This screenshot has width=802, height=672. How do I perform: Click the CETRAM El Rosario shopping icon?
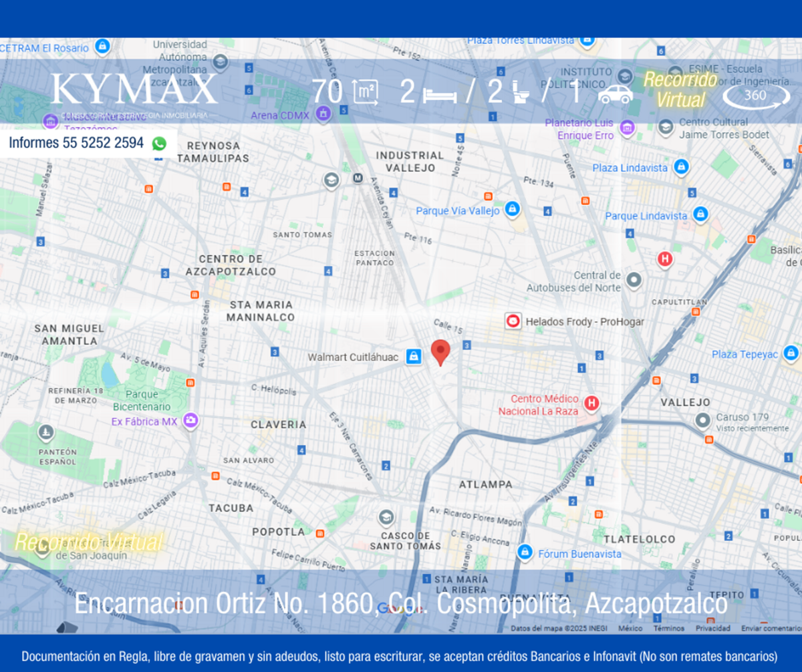click(102, 47)
